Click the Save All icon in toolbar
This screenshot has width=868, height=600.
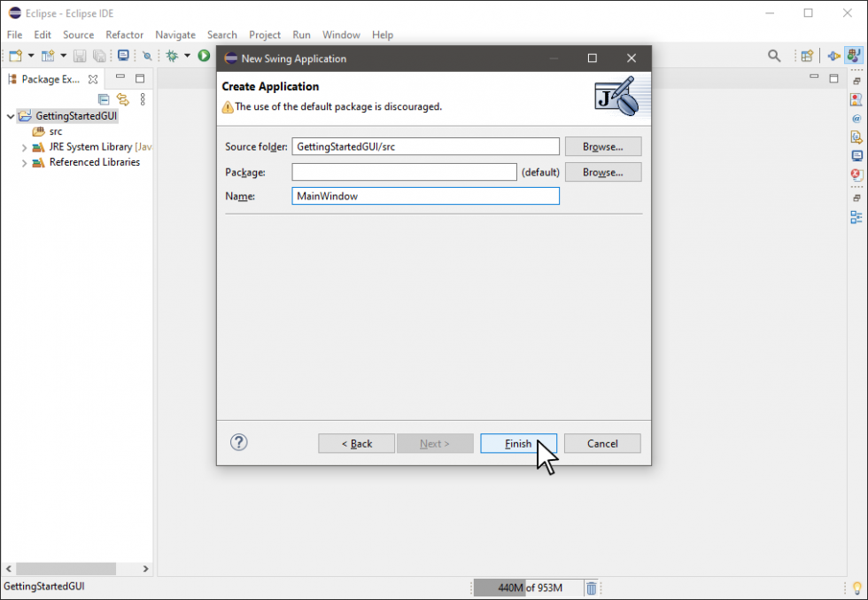pyautogui.click(x=99, y=56)
